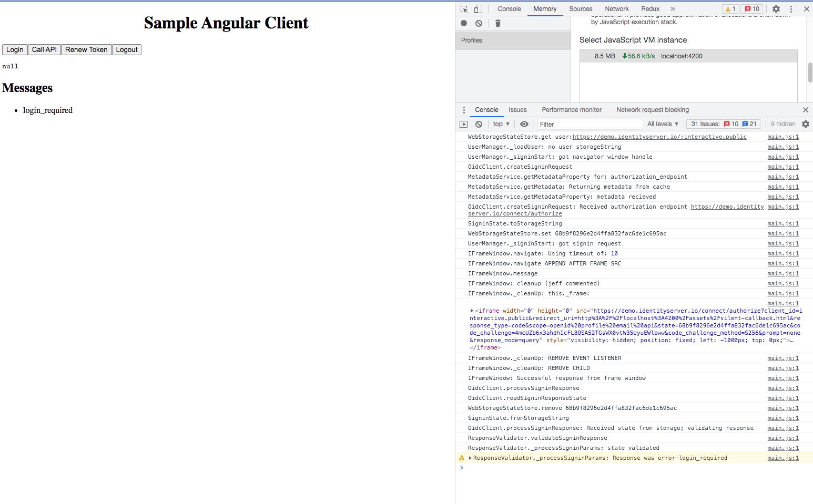Click the three-dot customize DevTools menu
This screenshot has height=504, width=813.
click(791, 9)
